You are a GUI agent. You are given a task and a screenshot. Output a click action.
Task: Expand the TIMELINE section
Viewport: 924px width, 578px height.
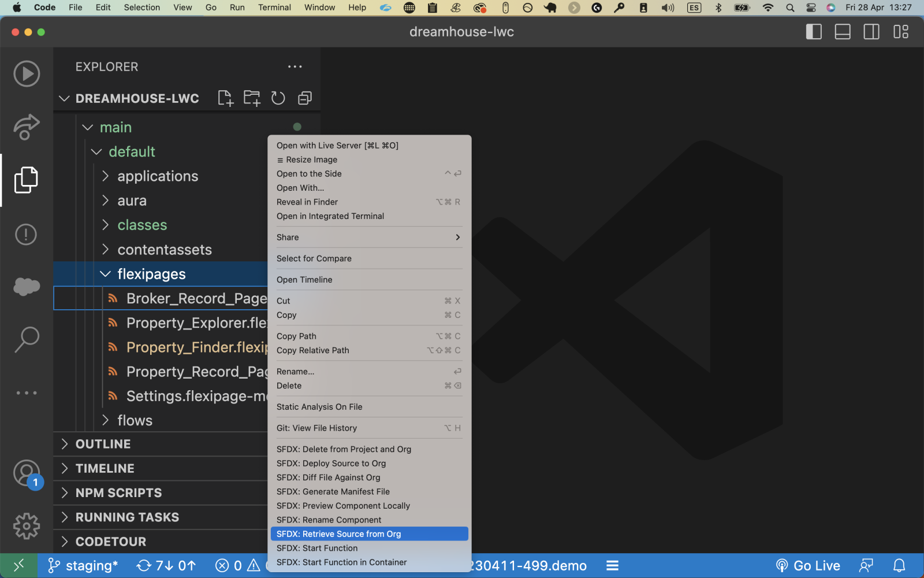[x=64, y=468]
